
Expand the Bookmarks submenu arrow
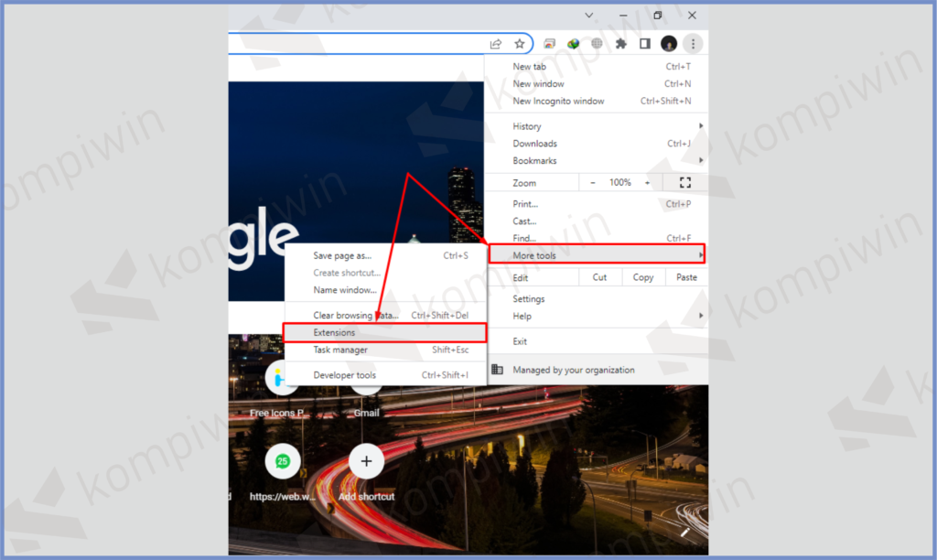700,160
